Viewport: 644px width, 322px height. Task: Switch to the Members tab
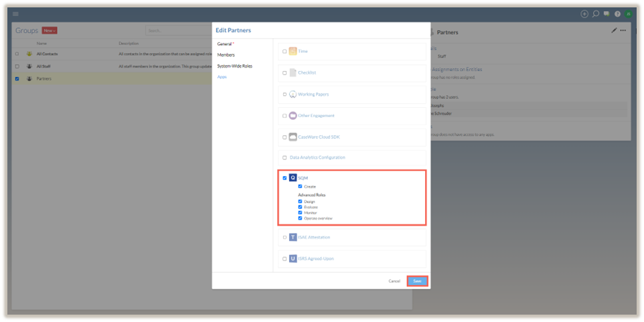(x=226, y=55)
